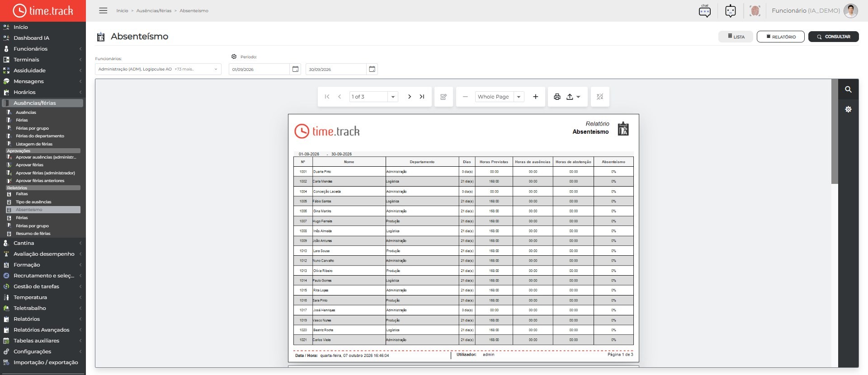Screen dimensions: 868x375
Task: Open the chat icon in header
Action: pos(704,10)
